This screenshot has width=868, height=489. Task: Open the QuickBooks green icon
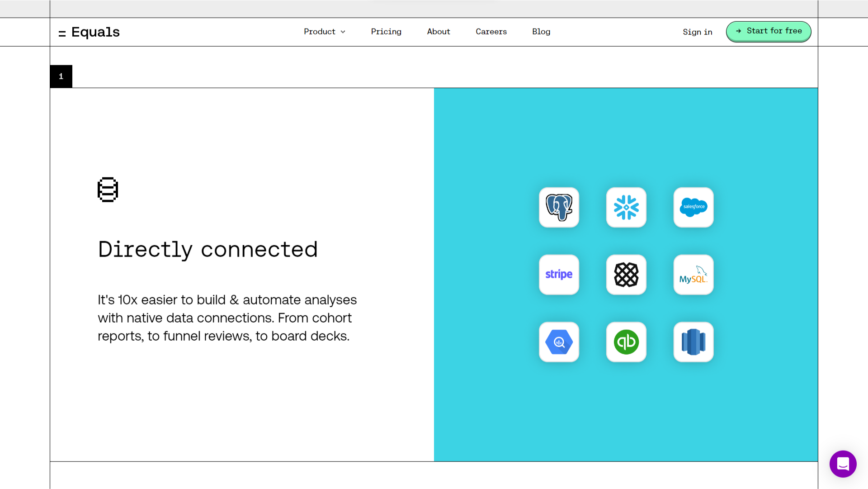click(626, 342)
